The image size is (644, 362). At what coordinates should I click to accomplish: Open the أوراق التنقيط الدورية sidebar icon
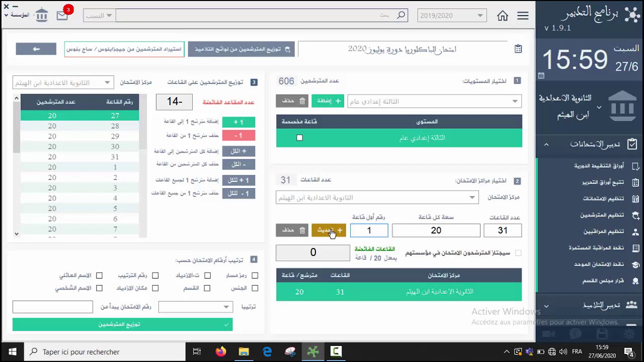[x=635, y=166]
